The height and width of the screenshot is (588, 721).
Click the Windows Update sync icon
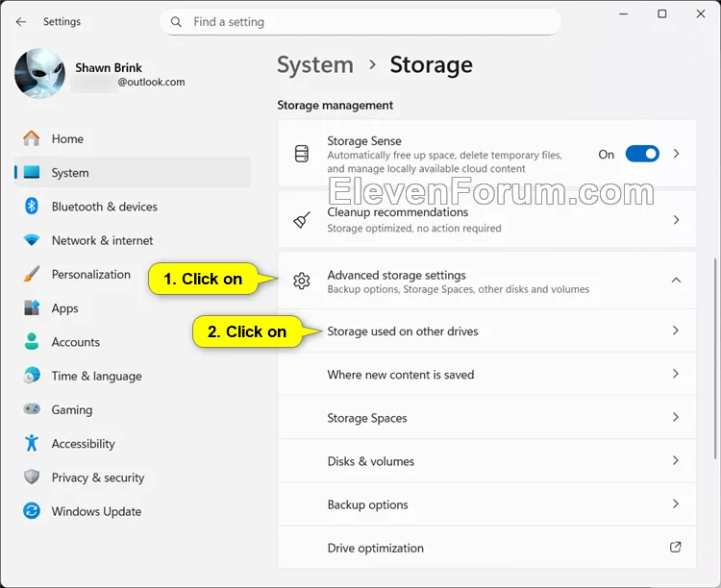pos(32,511)
